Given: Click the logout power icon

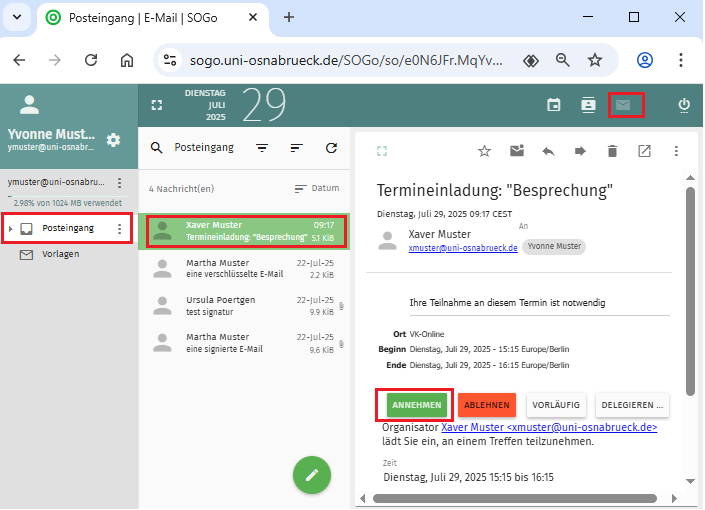Looking at the screenshot, I should click(x=684, y=105).
